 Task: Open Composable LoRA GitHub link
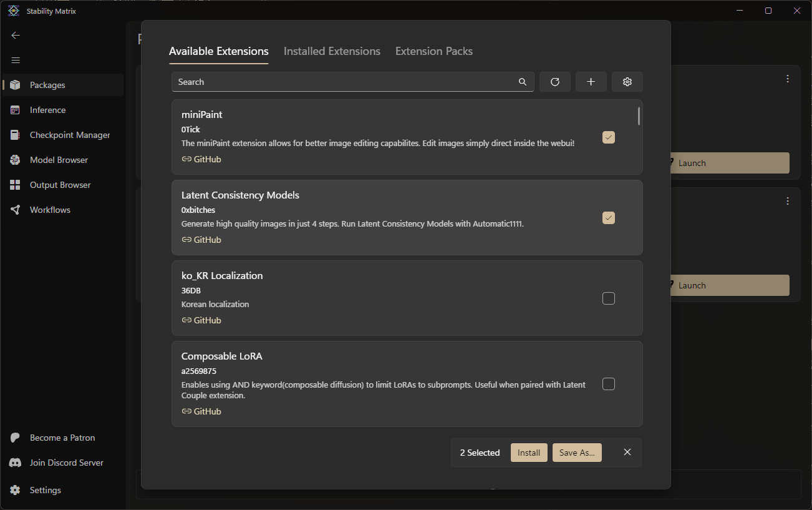[201, 411]
